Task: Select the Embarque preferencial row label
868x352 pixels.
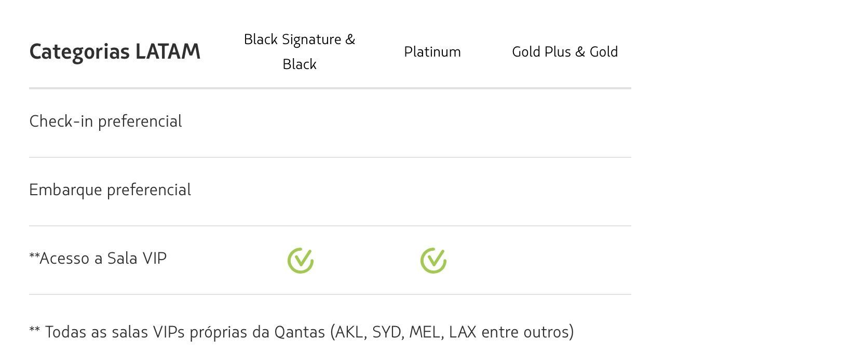Action: [110, 190]
